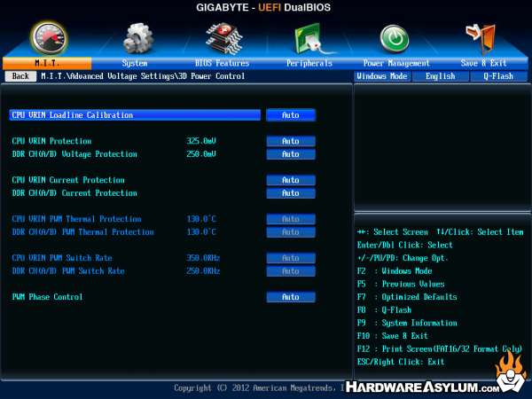This screenshot has width=532, height=399.
Task: Click the F9 System Information help line
Action: 407,323
